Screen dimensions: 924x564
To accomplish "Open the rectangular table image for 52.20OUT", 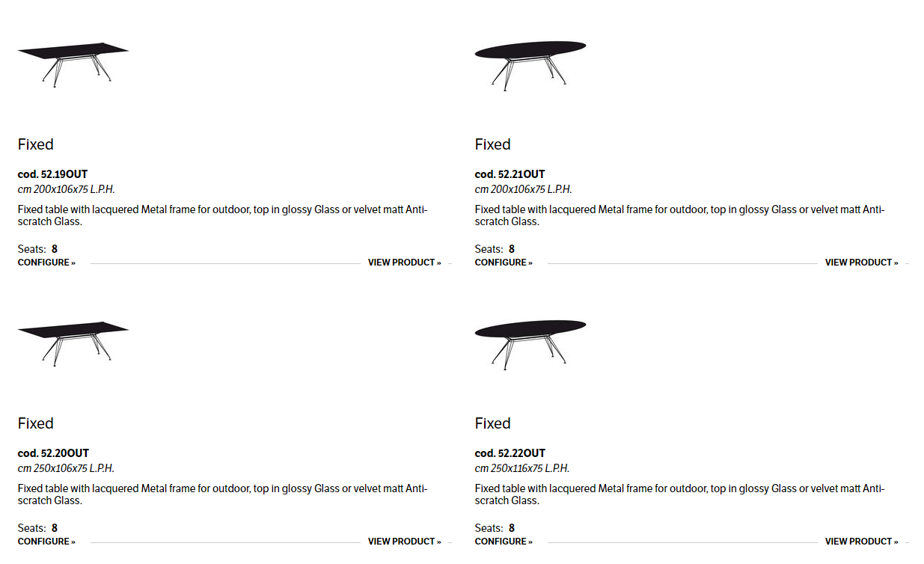I will pos(73,342).
